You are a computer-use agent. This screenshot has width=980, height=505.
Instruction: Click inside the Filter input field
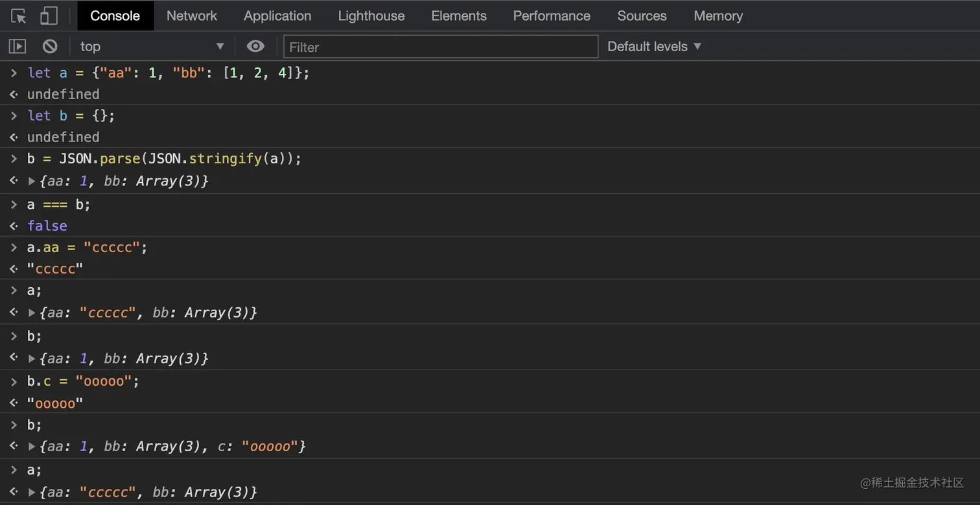pyautogui.click(x=441, y=47)
